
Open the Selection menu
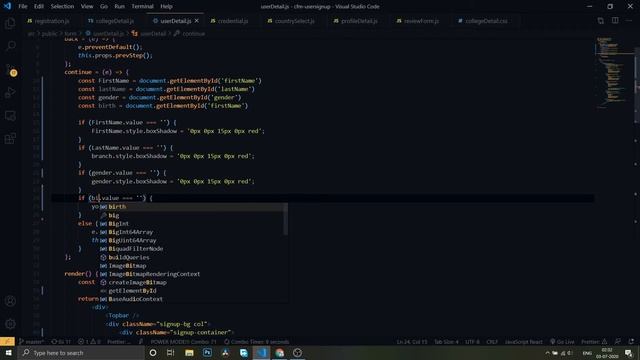62,7
